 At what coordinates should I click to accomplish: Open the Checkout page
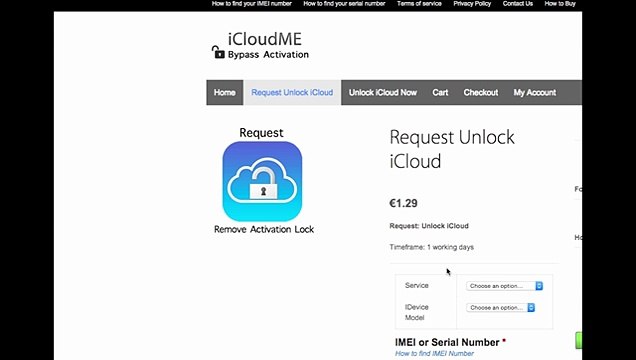481,92
